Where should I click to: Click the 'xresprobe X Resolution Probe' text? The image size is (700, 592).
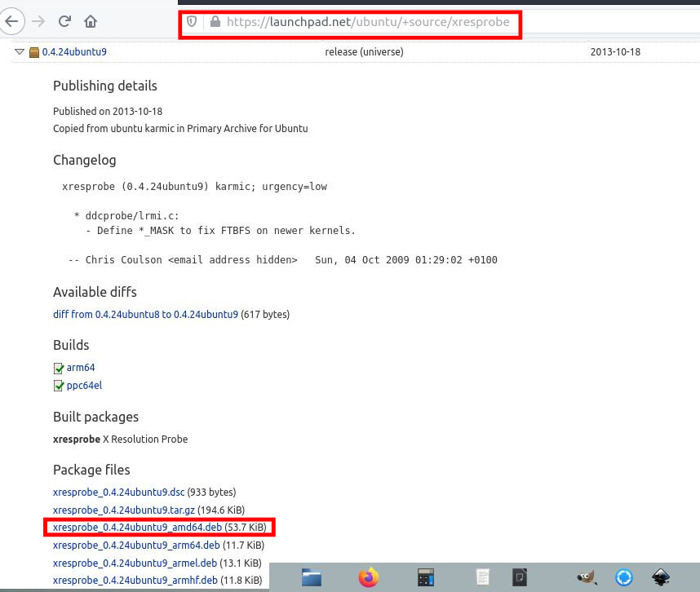pyautogui.click(x=120, y=439)
